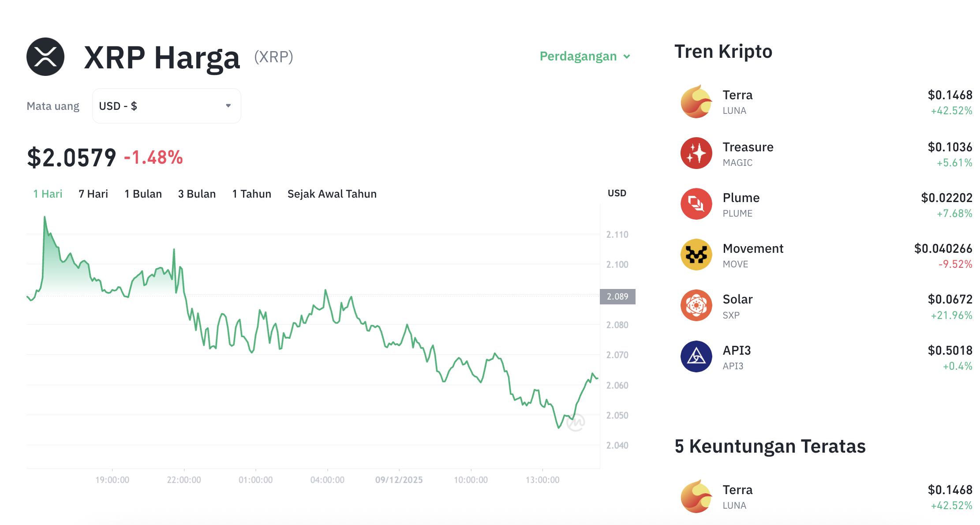Click the Movement MOVE yellow icon
Viewport: 980px width, 525px height.
[x=696, y=255]
